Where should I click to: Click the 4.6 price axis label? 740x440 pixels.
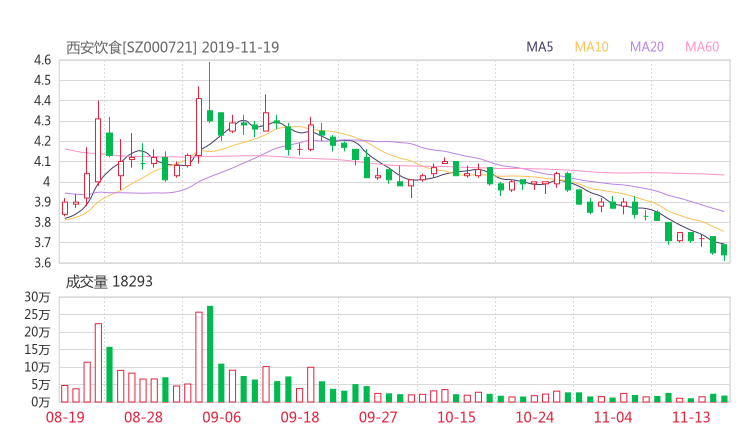point(42,60)
